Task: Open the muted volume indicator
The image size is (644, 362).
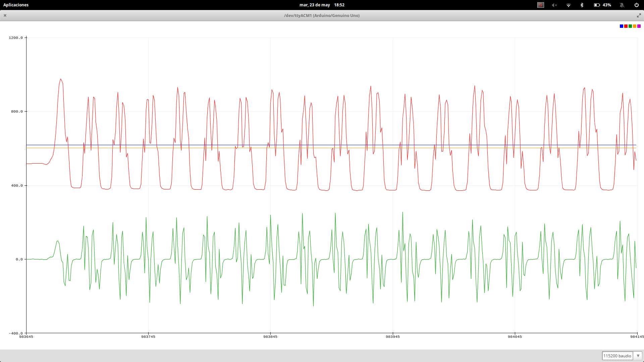Action: pyautogui.click(x=554, y=5)
